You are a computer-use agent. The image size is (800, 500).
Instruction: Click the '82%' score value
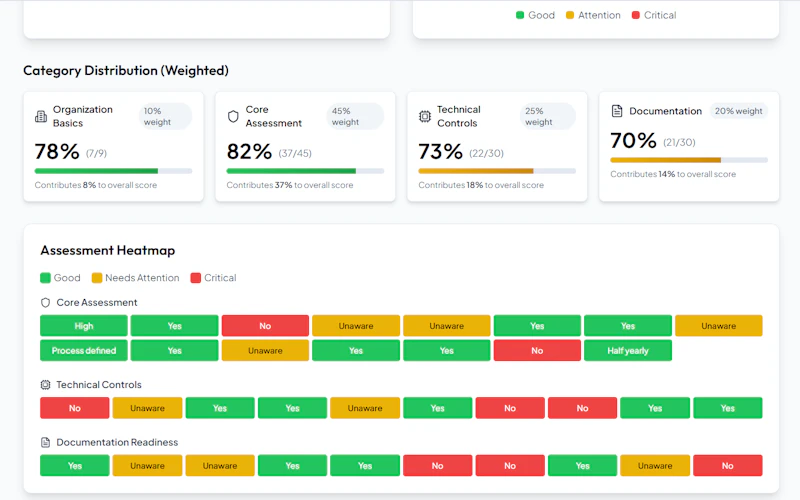tap(249, 152)
